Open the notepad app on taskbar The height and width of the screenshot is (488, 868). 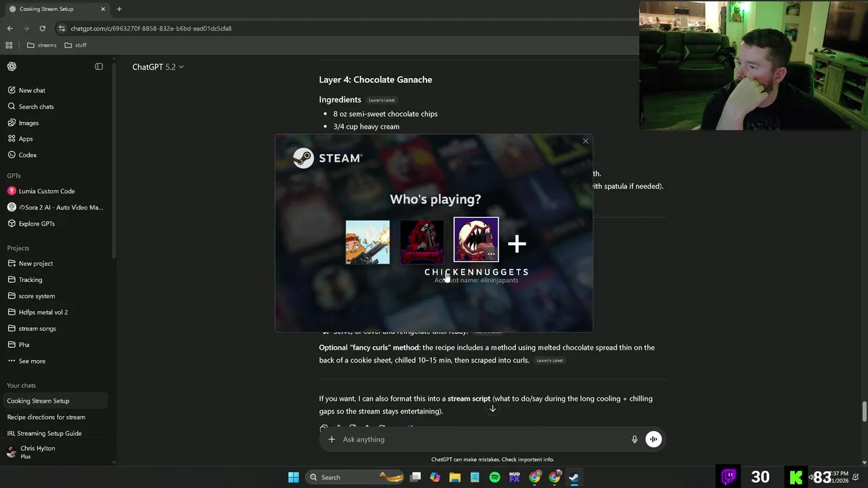(475, 477)
